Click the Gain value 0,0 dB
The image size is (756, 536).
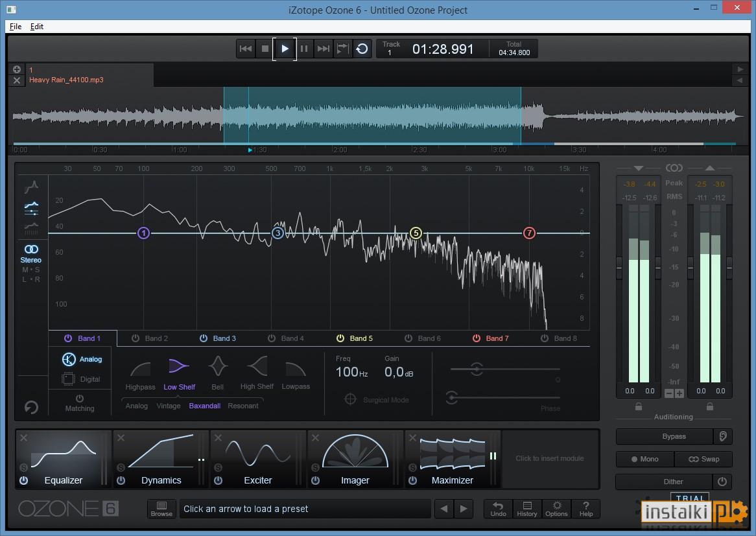tap(398, 372)
